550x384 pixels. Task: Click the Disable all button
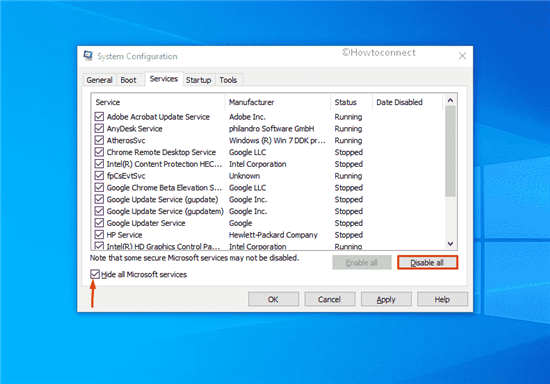point(427,263)
